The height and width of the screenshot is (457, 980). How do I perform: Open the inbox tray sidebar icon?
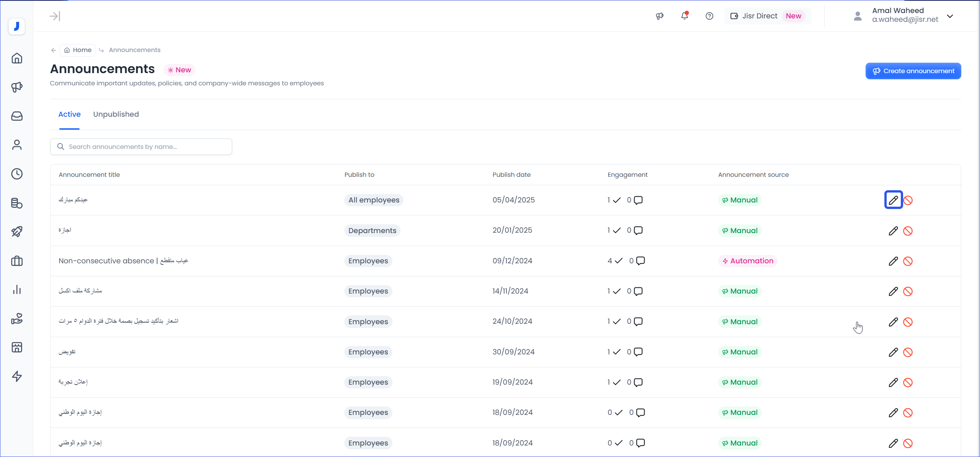(17, 116)
